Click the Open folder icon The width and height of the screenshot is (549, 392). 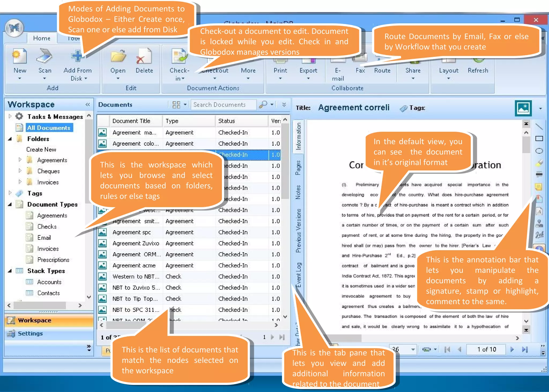[118, 57]
